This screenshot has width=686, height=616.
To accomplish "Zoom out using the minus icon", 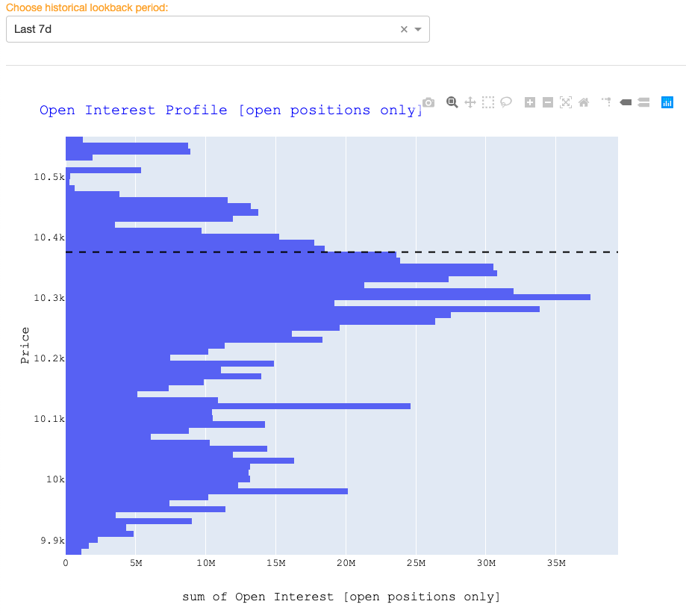I will pos(548,102).
